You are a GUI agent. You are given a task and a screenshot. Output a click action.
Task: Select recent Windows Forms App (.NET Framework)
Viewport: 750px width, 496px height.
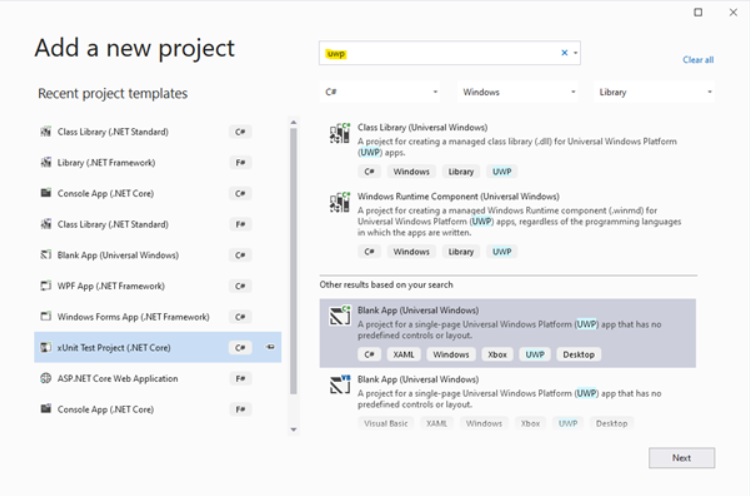[x=157, y=317]
